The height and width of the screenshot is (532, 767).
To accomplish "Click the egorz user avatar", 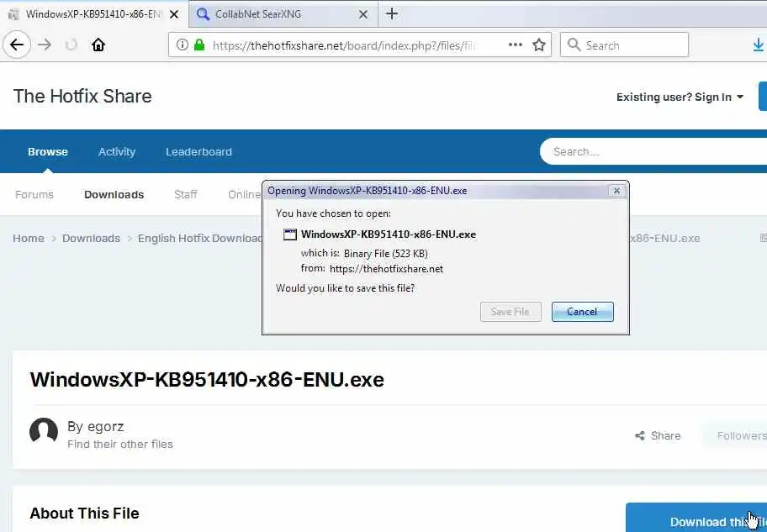I will pyautogui.click(x=44, y=432).
